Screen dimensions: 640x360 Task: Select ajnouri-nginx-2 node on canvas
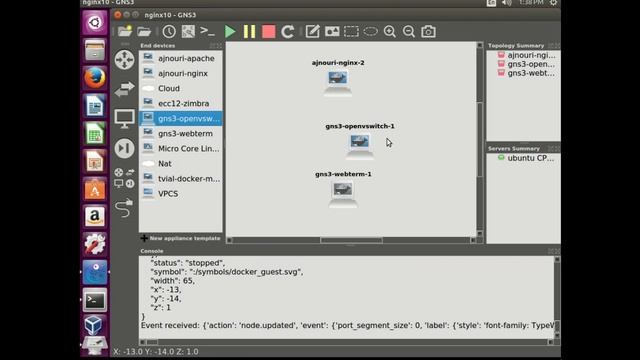click(338, 83)
